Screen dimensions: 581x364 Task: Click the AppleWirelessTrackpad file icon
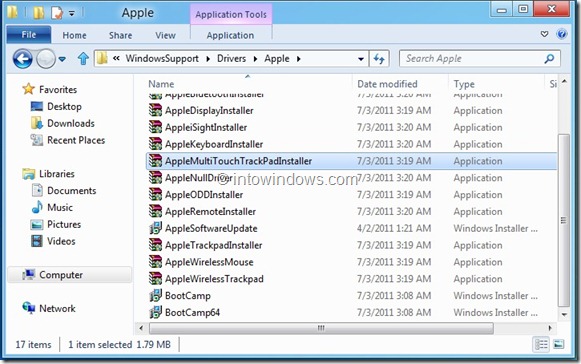click(x=155, y=279)
